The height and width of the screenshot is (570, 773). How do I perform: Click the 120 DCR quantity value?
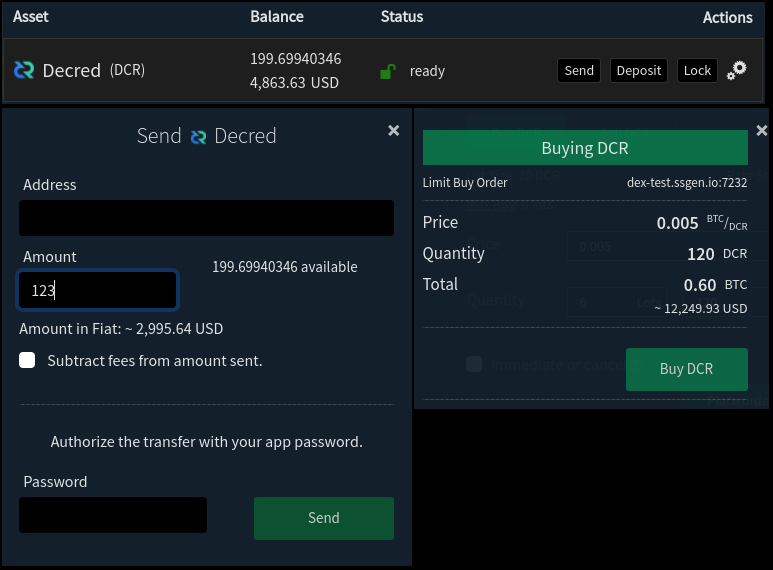717,254
